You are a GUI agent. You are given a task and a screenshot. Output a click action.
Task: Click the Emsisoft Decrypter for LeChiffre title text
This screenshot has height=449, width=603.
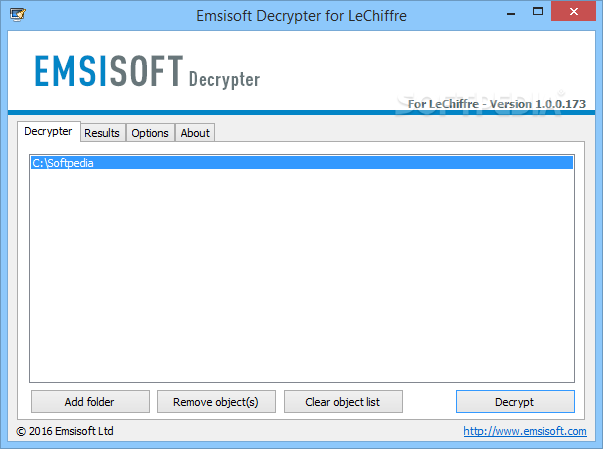pyautogui.click(x=302, y=16)
